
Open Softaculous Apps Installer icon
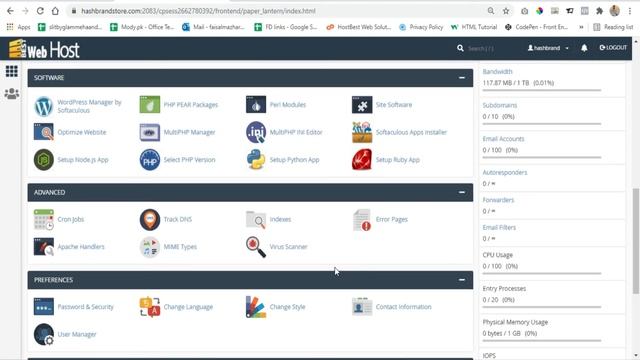[362, 132]
